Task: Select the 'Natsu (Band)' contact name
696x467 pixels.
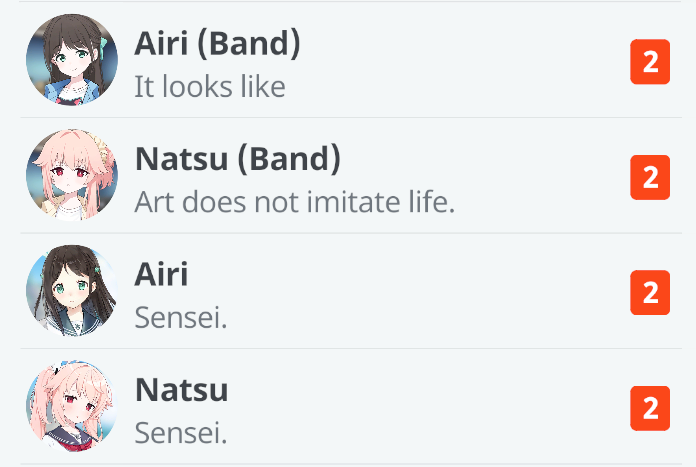Action: pos(238,158)
